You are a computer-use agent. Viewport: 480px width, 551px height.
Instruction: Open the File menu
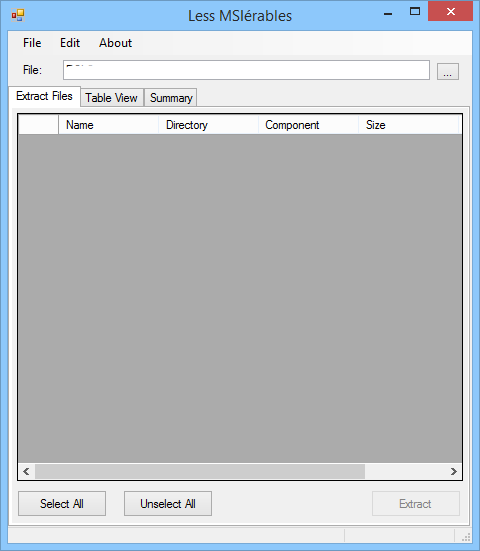(x=32, y=43)
